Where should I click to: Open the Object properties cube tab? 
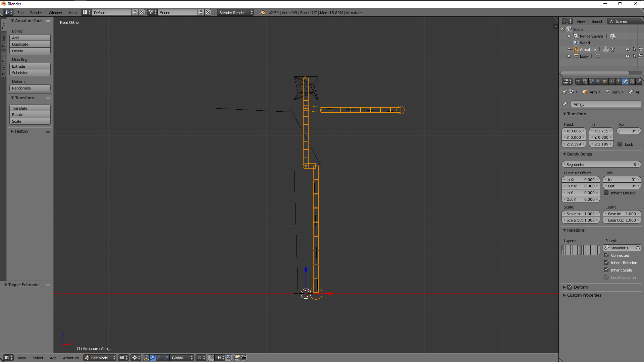pos(605,81)
